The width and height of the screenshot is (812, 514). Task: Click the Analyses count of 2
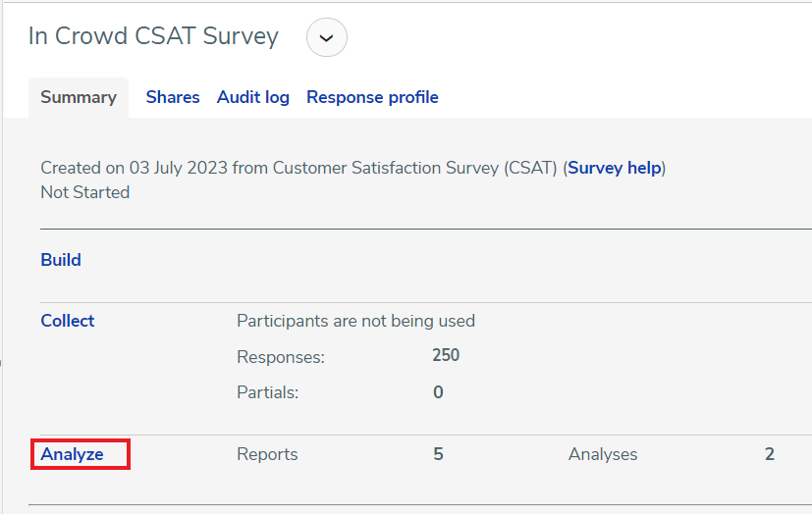[770, 454]
